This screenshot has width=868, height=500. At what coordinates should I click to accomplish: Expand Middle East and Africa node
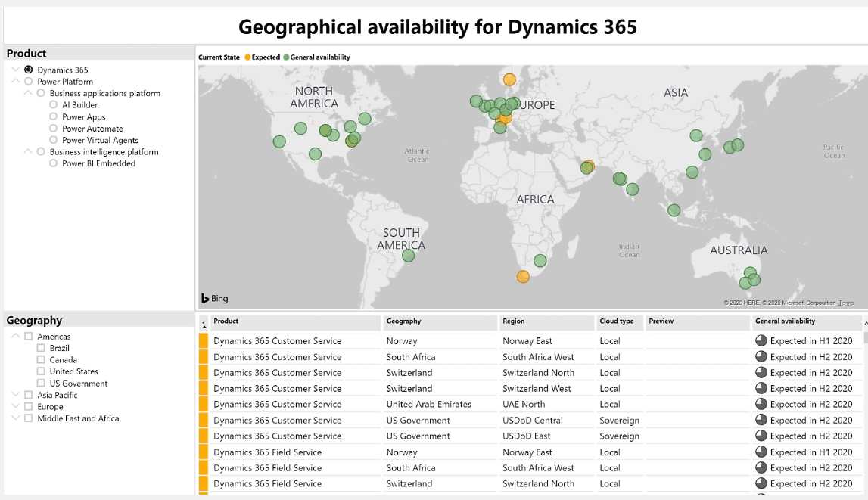(x=15, y=418)
